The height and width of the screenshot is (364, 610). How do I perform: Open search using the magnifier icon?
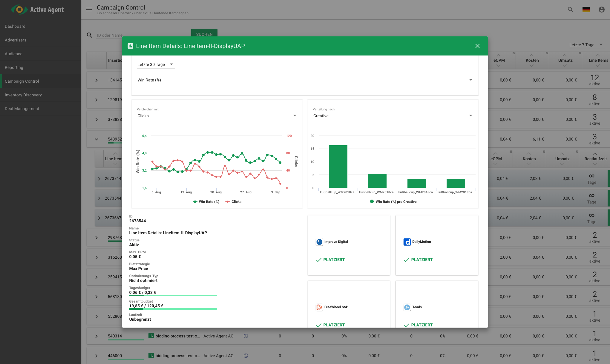click(x=570, y=10)
